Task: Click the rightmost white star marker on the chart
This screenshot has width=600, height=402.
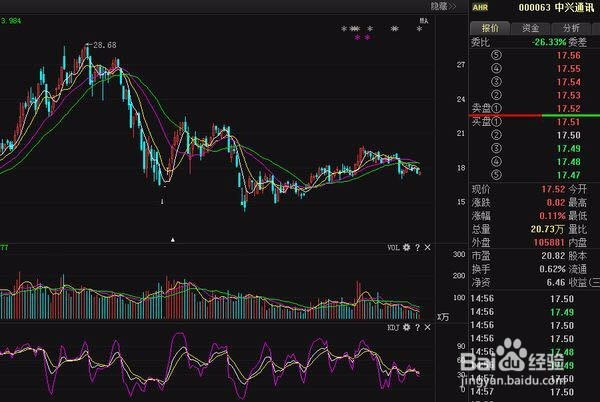Action: 419,29
